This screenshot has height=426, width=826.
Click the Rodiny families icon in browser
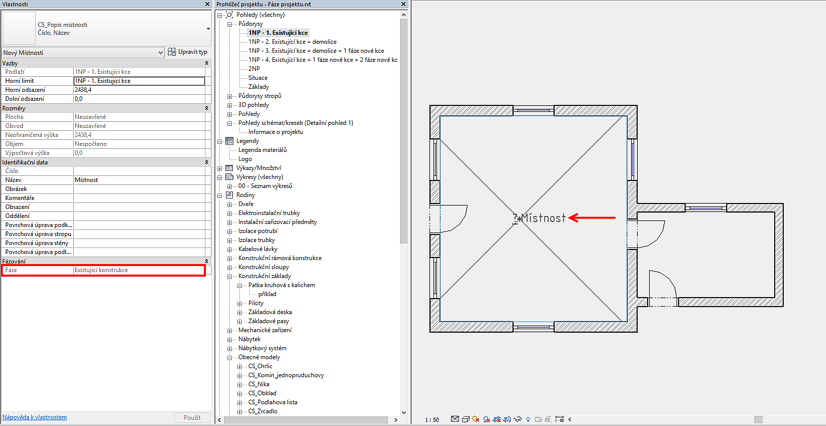(229, 195)
